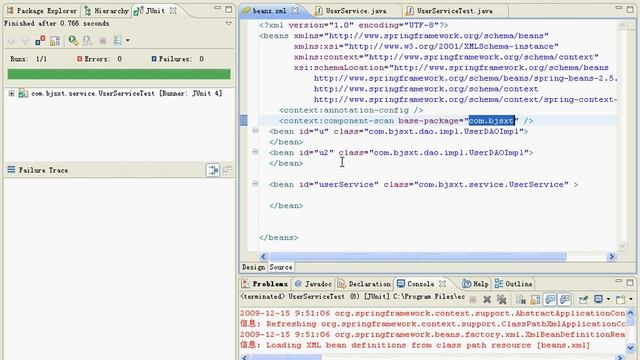The image size is (640, 360).
Task: Toggle Console Scroll Lock icon
Action: click(x=535, y=300)
